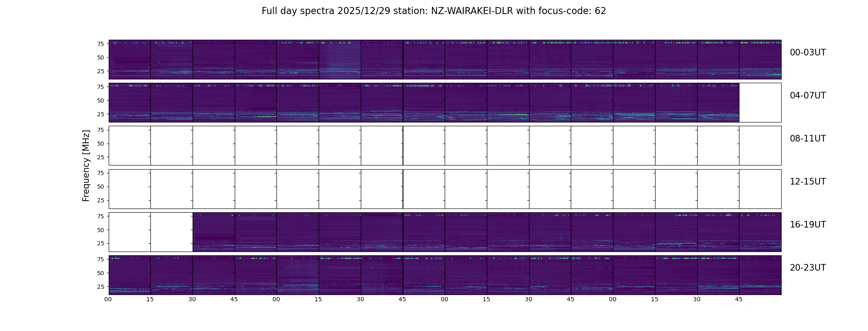This screenshot has width=868, height=331.
Task: Select the 08-11UT row label
Action: (808, 139)
